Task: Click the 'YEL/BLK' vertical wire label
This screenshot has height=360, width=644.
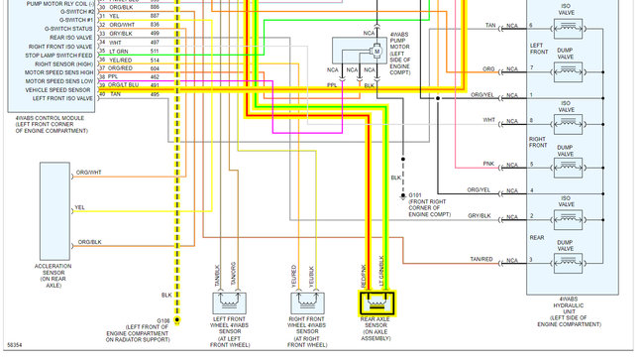Action: point(311,276)
